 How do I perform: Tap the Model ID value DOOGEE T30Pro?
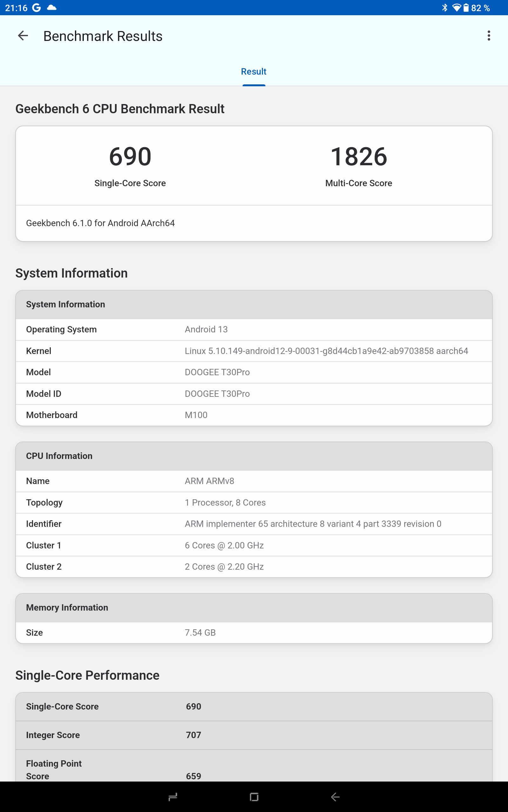tap(217, 394)
